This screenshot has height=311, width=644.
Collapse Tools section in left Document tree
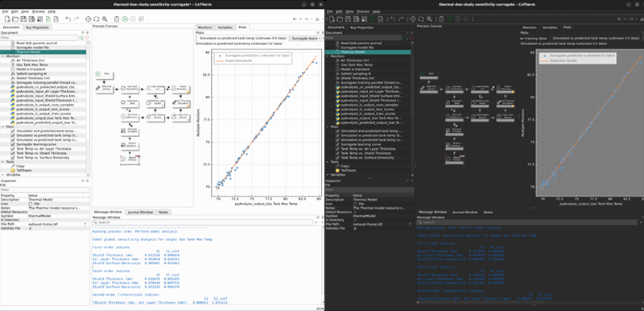pyautogui.click(x=2, y=162)
